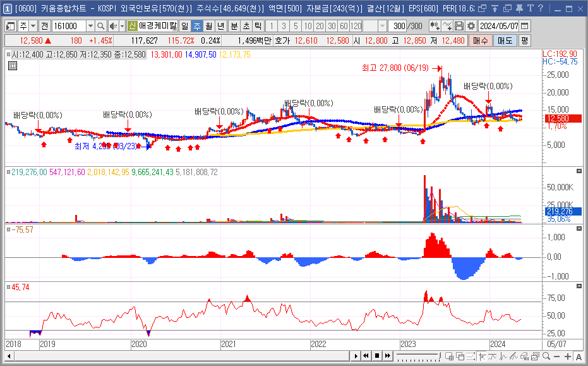Open the chart settings gear icon
588x366 pixels.
point(471,26)
